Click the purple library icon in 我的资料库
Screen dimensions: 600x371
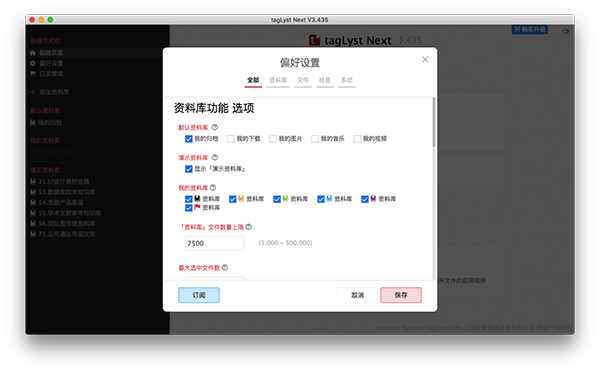pyautogui.click(x=373, y=199)
